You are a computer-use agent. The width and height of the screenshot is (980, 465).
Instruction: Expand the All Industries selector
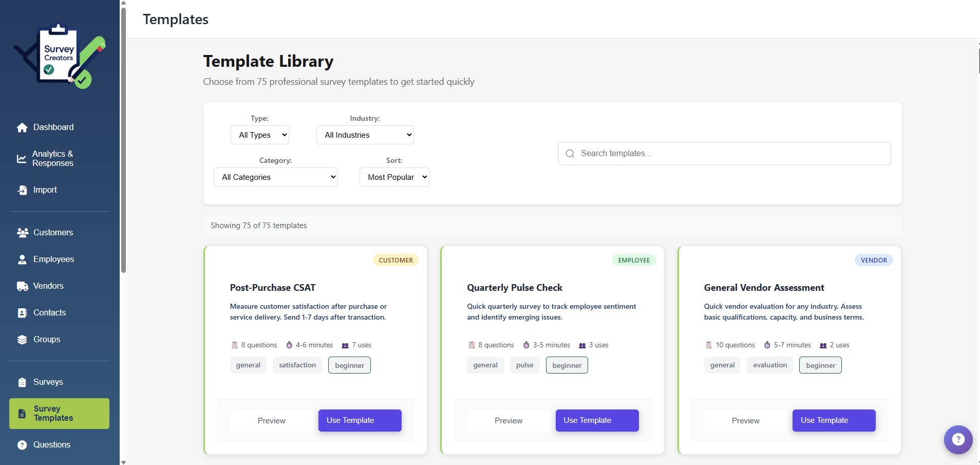pos(365,135)
